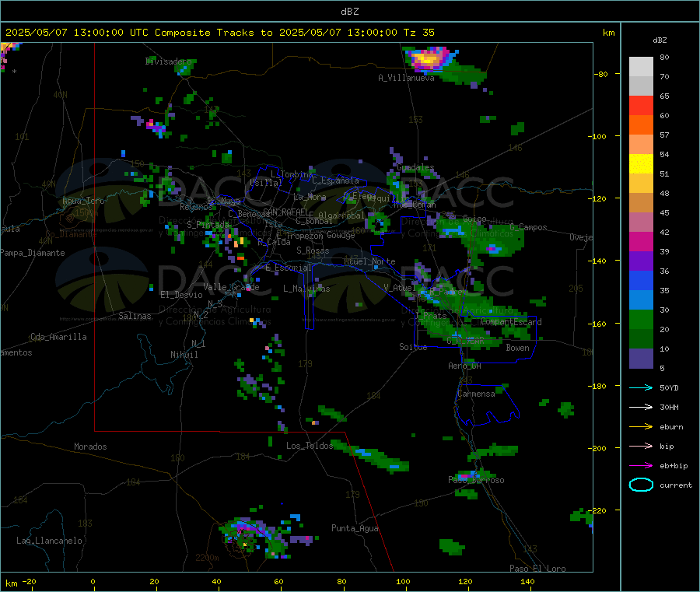The height and width of the screenshot is (592, 700).
Task: Click the CompartEscand map label
Action: click(511, 322)
